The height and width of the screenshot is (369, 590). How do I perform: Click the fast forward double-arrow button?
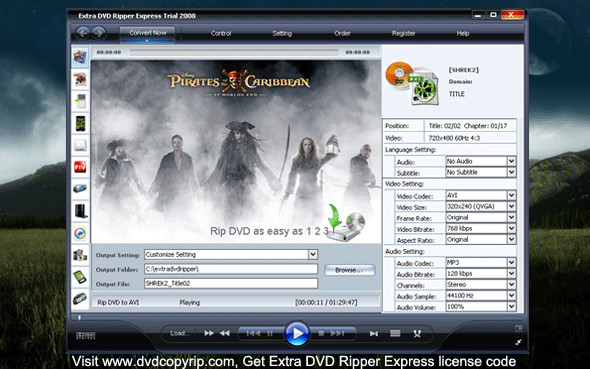click(x=209, y=333)
